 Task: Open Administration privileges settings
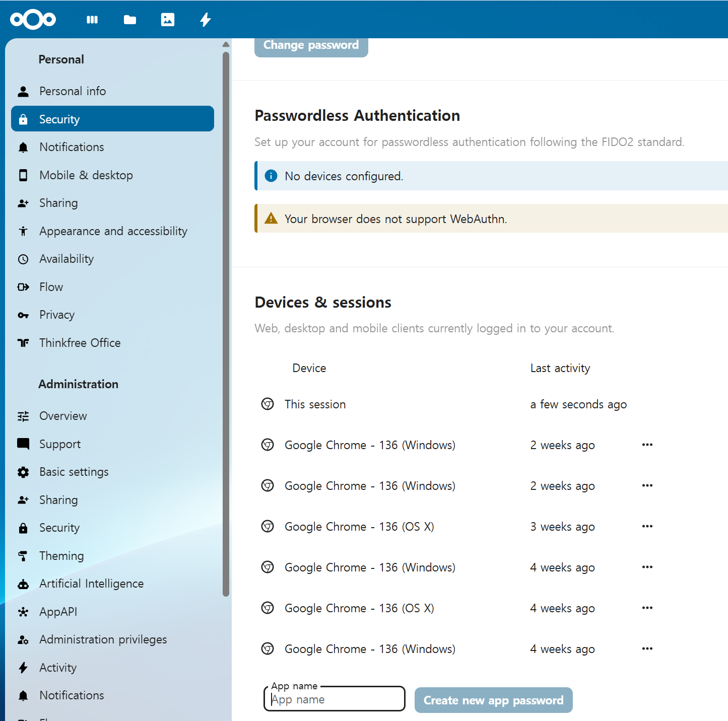point(112,639)
